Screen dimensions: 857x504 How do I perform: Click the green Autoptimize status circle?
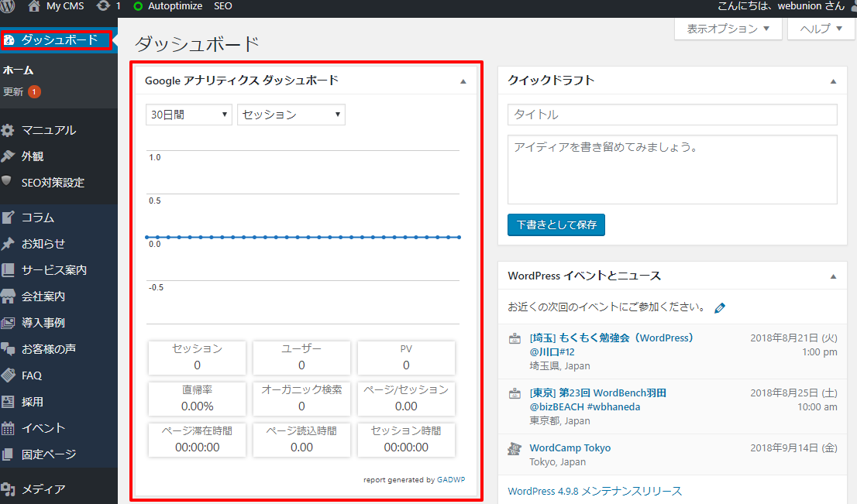pyautogui.click(x=138, y=6)
